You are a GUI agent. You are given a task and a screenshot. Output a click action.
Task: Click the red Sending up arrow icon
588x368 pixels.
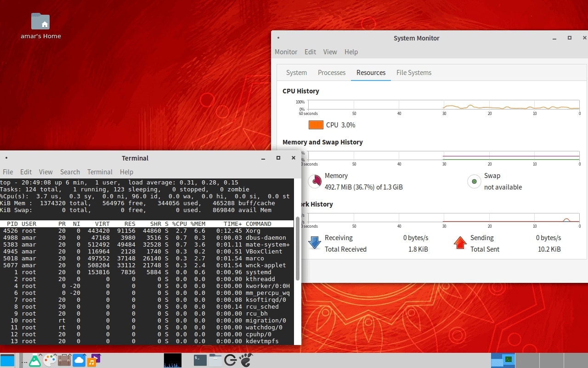(460, 243)
